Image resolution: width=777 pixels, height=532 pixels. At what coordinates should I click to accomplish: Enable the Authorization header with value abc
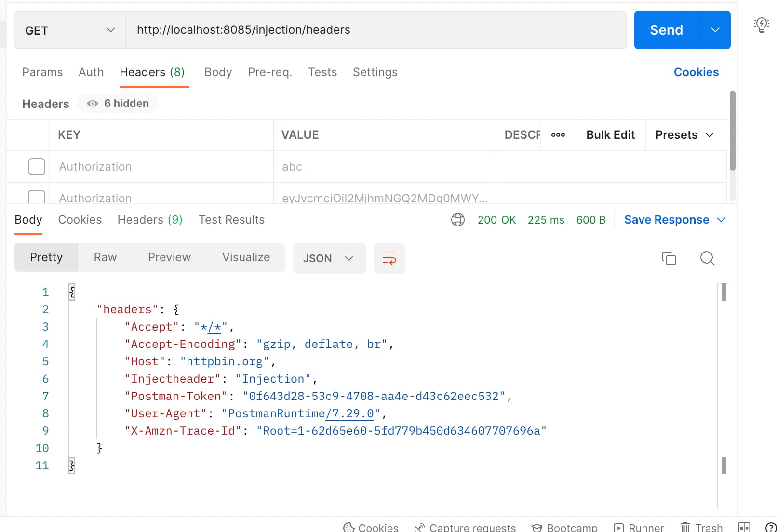point(36,167)
